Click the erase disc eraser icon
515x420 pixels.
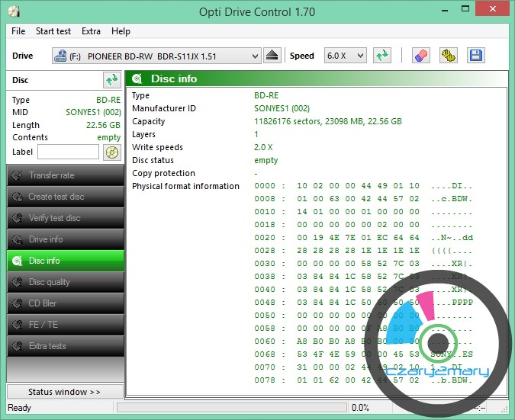click(x=420, y=56)
